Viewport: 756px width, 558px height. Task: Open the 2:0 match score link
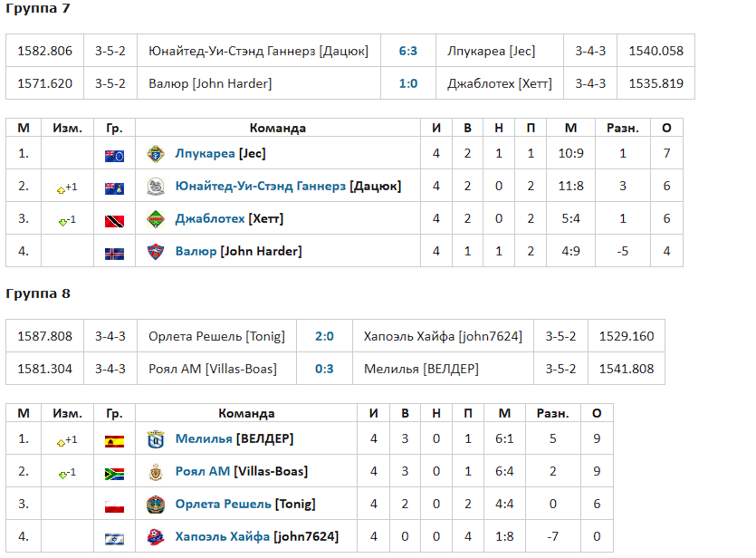pos(324,336)
